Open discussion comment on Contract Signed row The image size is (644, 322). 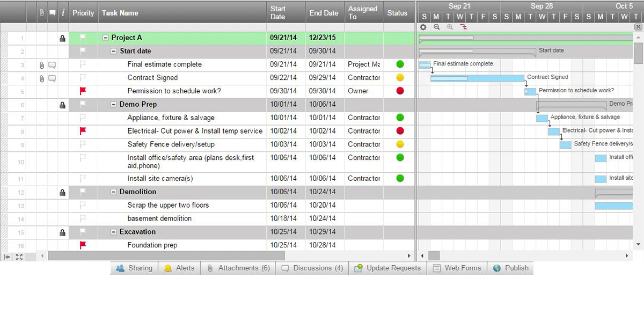tap(52, 78)
